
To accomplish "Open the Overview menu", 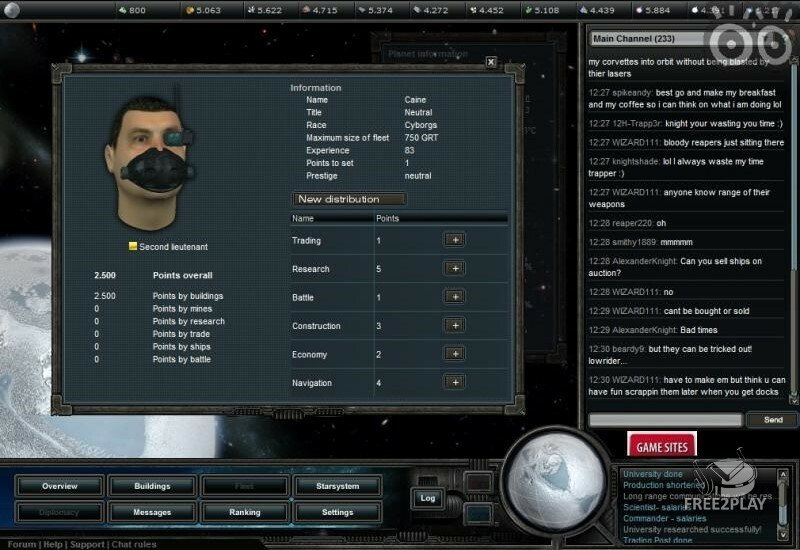I will pyautogui.click(x=60, y=486).
